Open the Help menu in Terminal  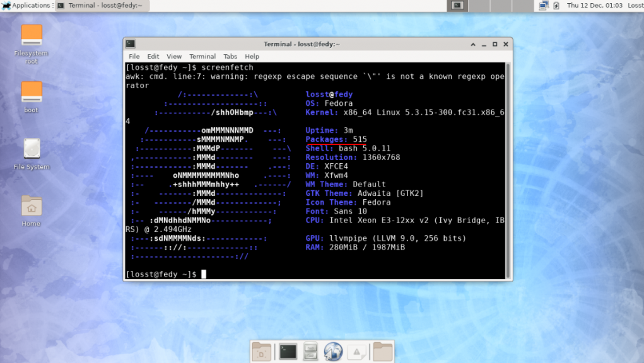252,56
